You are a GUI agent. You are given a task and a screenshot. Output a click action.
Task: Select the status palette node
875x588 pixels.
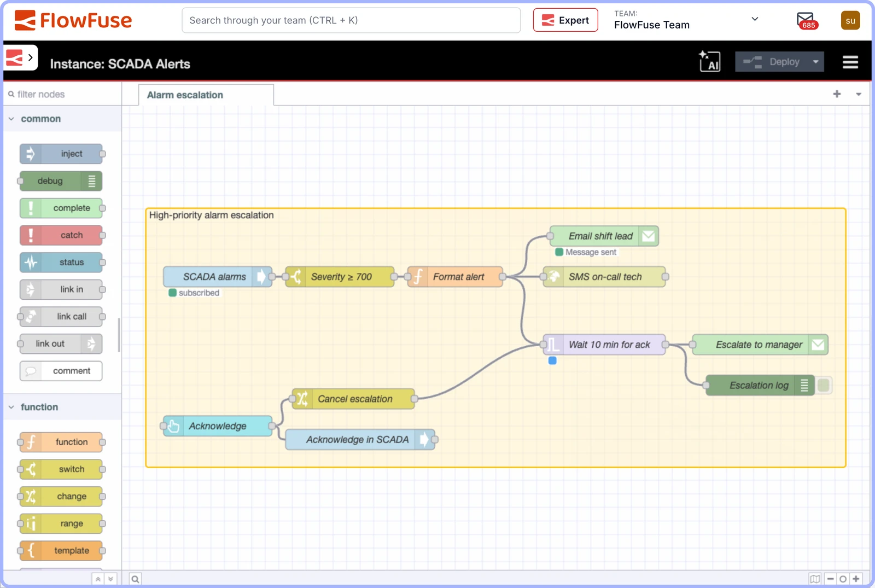pyautogui.click(x=61, y=262)
